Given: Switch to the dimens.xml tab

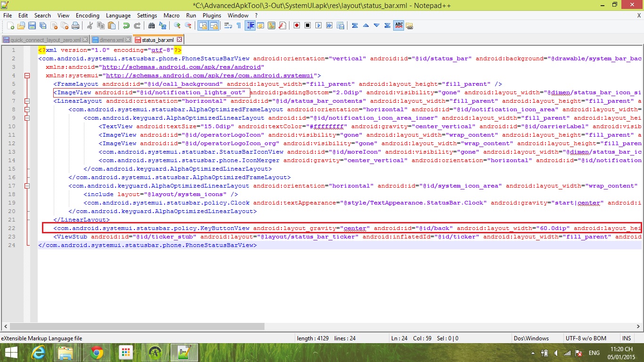Looking at the screenshot, I should [x=111, y=40].
